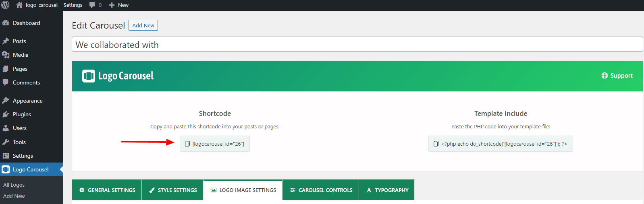Click the Comments icon in sidebar

click(x=6, y=82)
